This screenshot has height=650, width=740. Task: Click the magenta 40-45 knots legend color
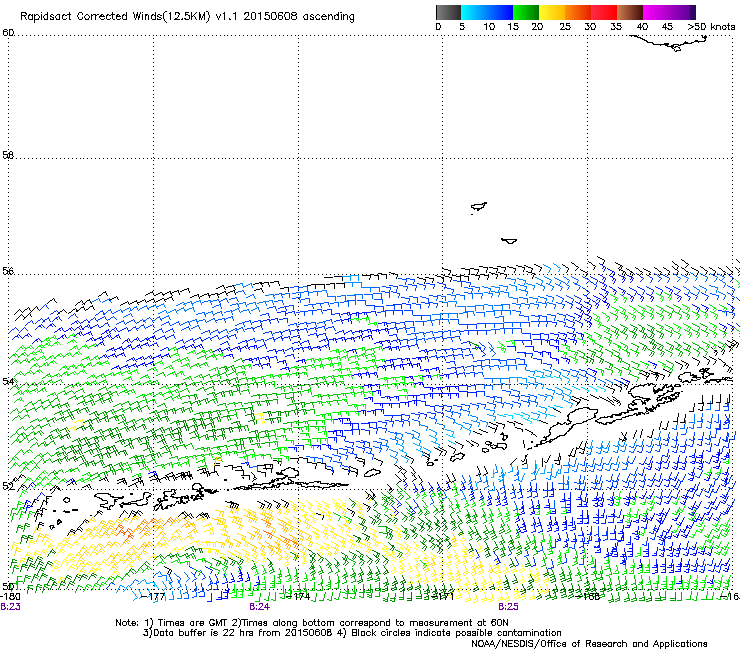[656, 12]
